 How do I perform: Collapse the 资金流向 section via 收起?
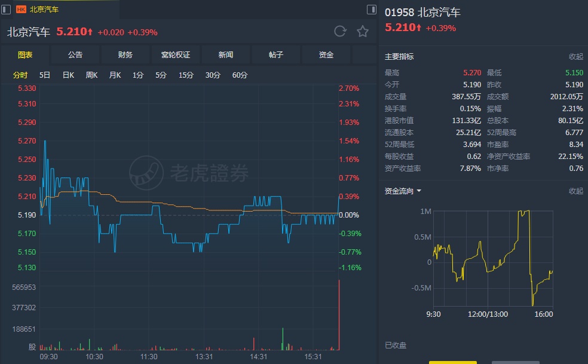pyautogui.click(x=576, y=191)
